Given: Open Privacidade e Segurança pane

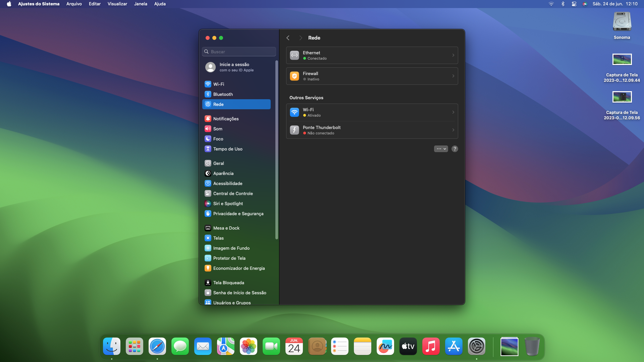Looking at the screenshot, I should click(238, 214).
